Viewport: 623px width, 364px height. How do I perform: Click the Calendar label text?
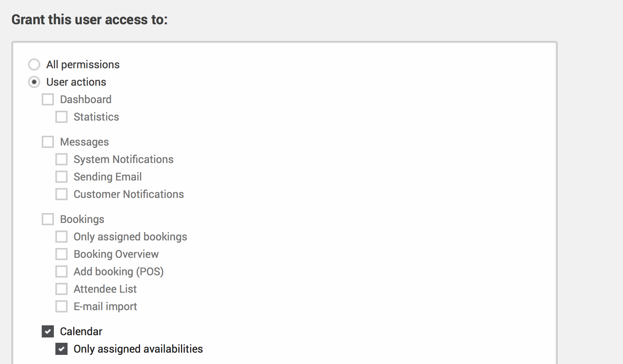[81, 331]
